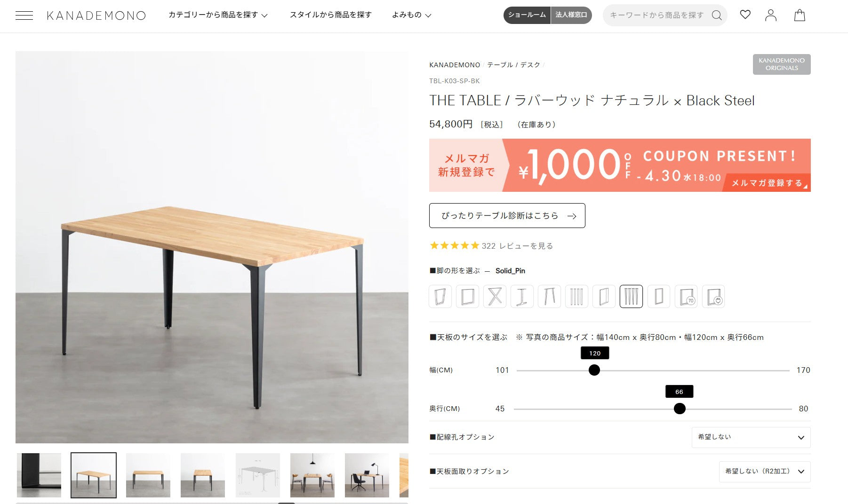Click the width slider handle at 120
848x504 pixels.
594,370
